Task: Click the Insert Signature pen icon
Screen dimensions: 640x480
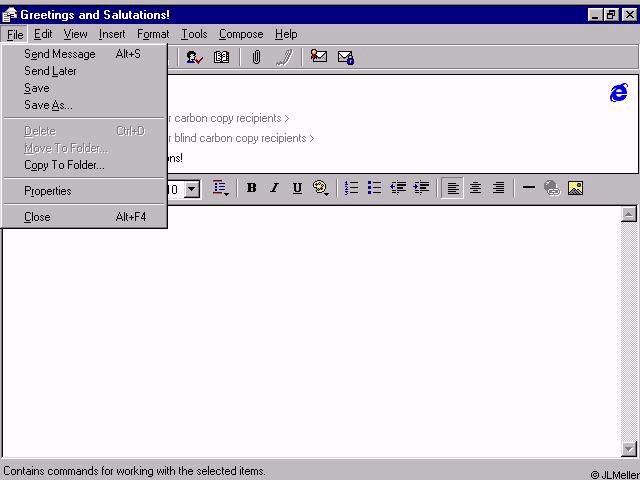Action: point(284,57)
